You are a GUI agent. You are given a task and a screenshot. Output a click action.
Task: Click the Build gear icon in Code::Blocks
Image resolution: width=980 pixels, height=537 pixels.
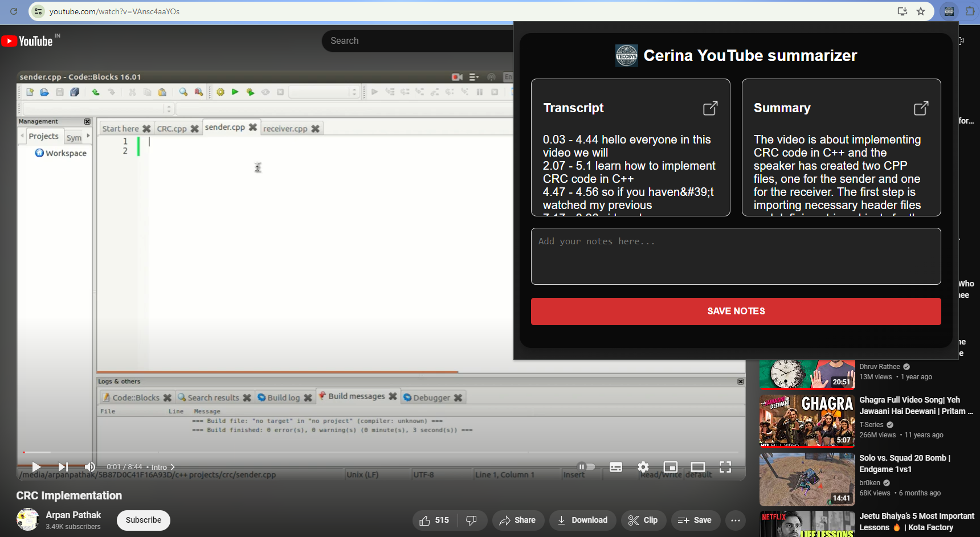(x=220, y=92)
